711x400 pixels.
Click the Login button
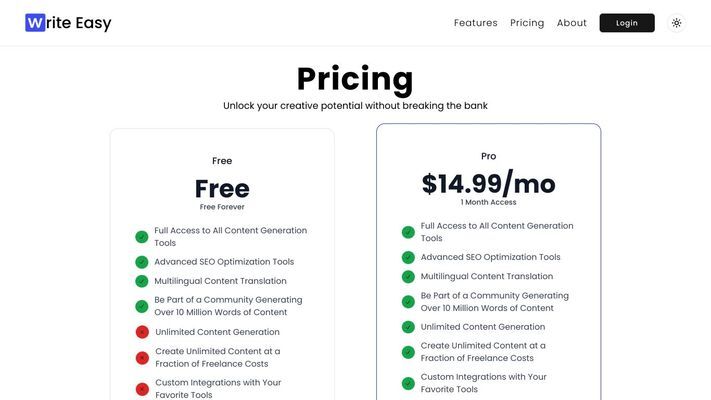click(627, 23)
